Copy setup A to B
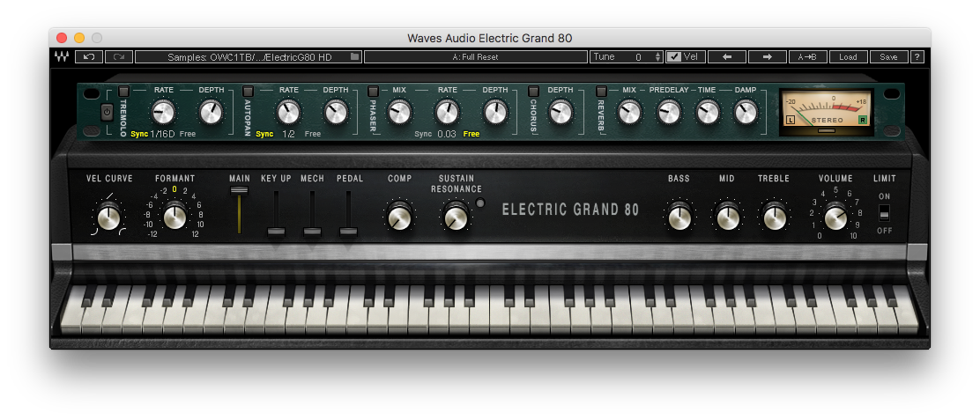Viewport: 980px width, 420px height. (x=807, y=56)
